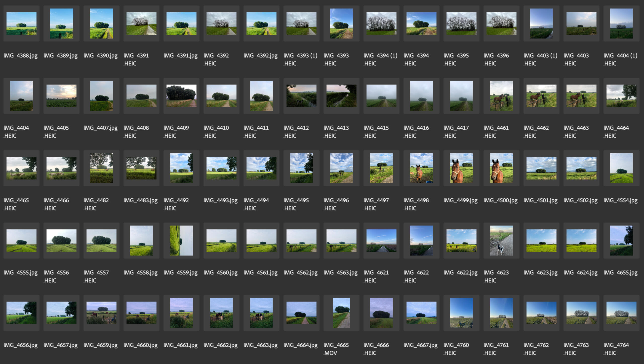
Task: Select the IMG_4665.MOV video thumbnail
Action: pos(341,313)
